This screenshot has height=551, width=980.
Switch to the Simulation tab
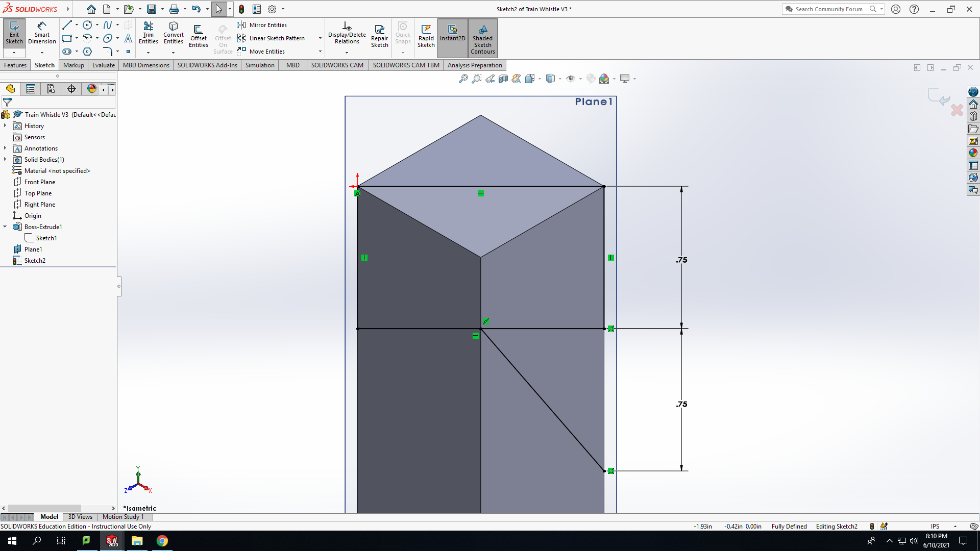pyautogui.click(x=260, y=65)
